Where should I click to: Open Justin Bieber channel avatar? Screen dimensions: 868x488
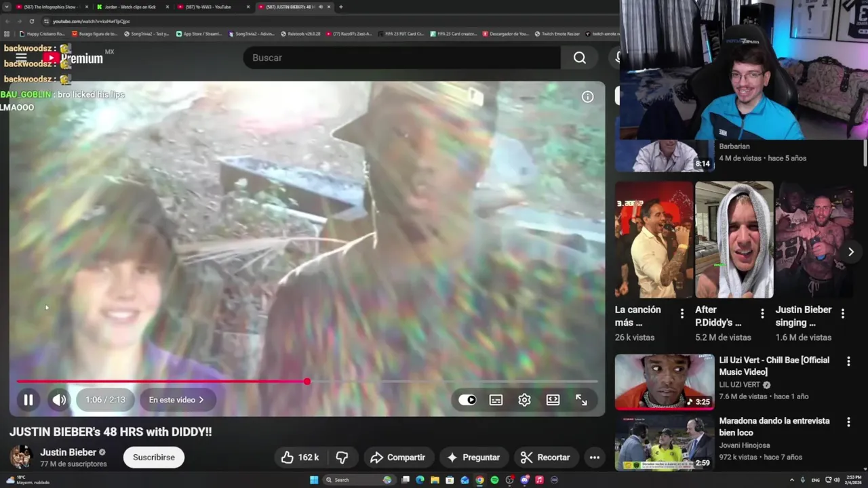point(21,457)
